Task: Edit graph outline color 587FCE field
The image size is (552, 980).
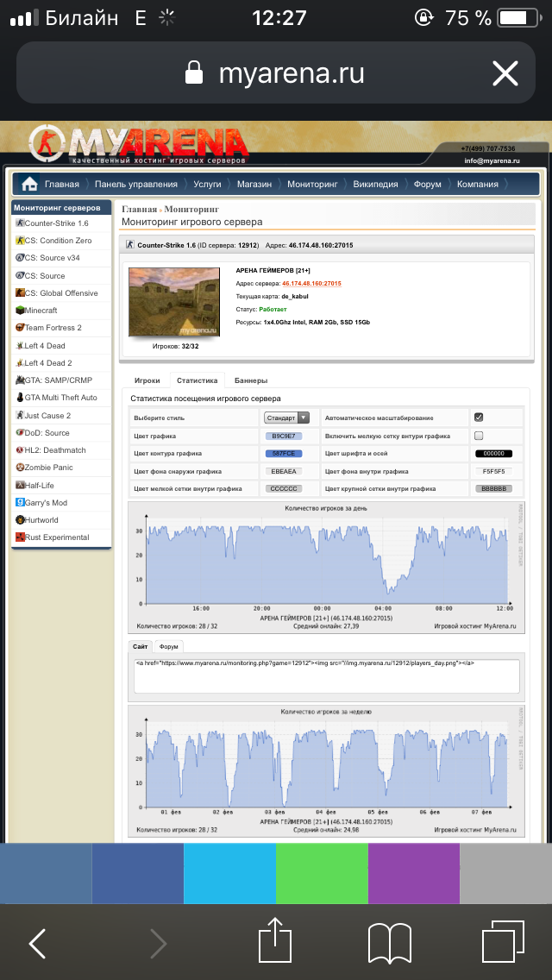Action: coord(284,453)
